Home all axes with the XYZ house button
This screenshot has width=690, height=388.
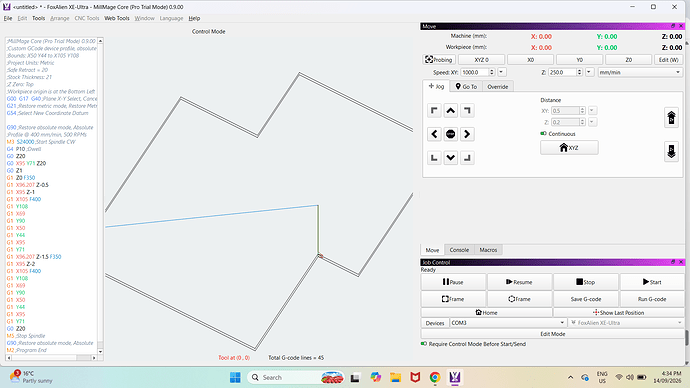click(x=569, y=148)
